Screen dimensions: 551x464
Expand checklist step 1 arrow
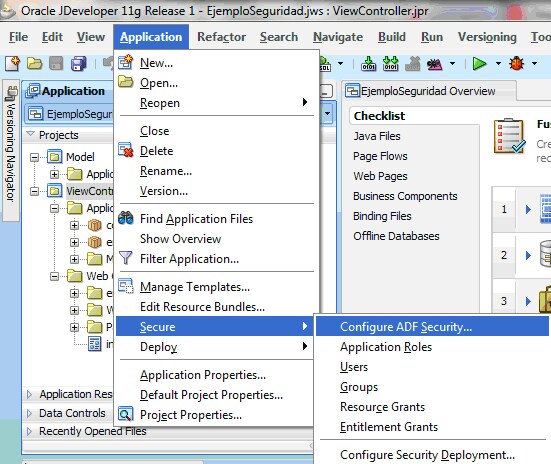pyautogui.click(x=528, y=210)
